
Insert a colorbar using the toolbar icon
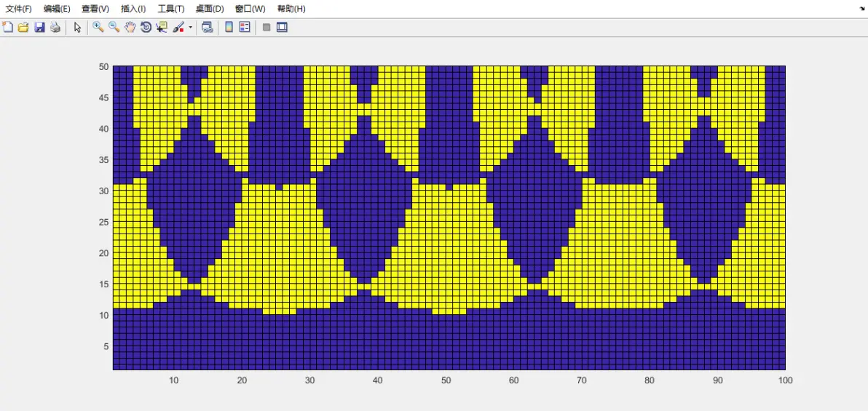coord(229,27)
